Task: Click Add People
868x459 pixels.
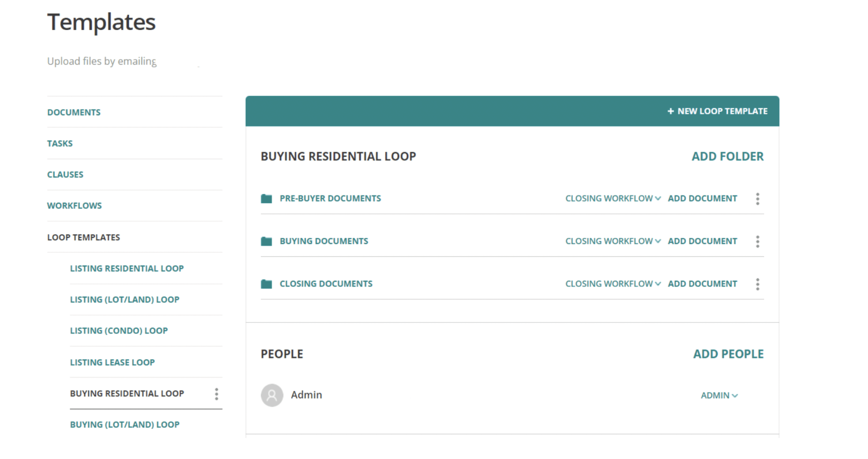Action: 728,354
